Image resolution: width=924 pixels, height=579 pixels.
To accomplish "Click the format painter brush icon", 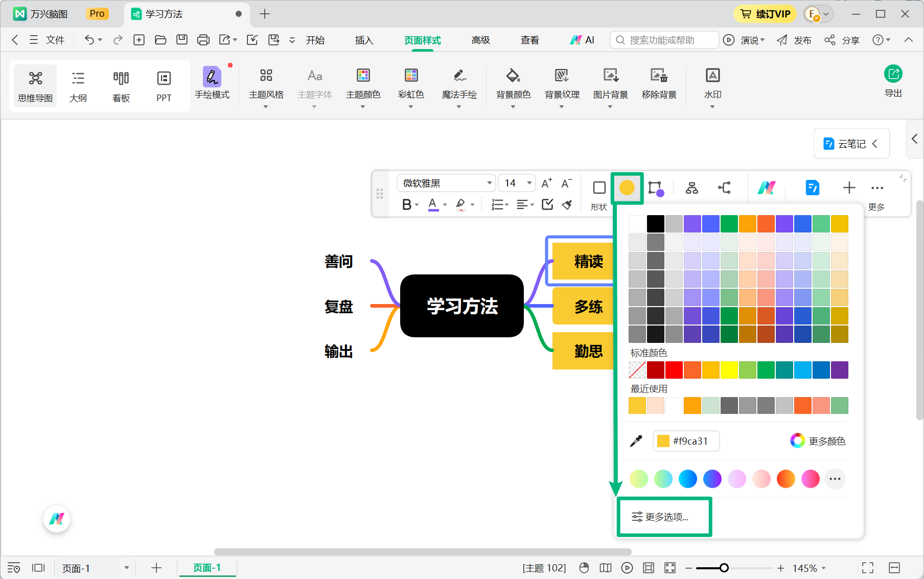I will (x=567, y=204).
